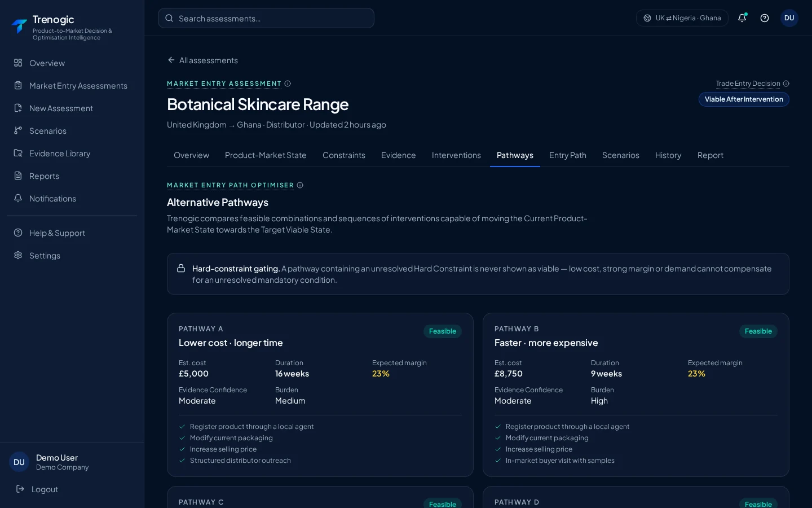The height and width of the screenshot is (508, 812).
Task: Click the Demo Company text in sidebar
Action: tap(63, 467)
